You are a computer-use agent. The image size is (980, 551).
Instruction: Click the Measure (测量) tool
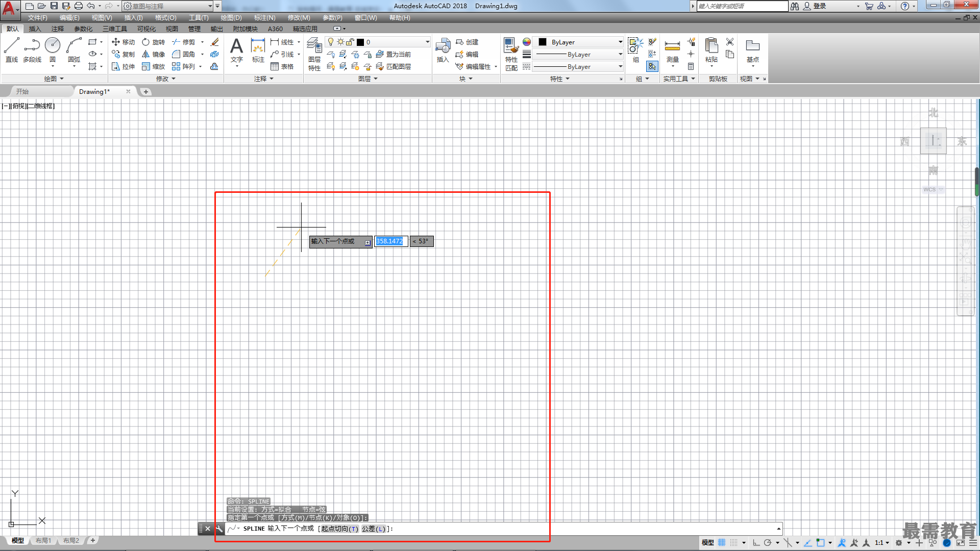tap(672, 50)
